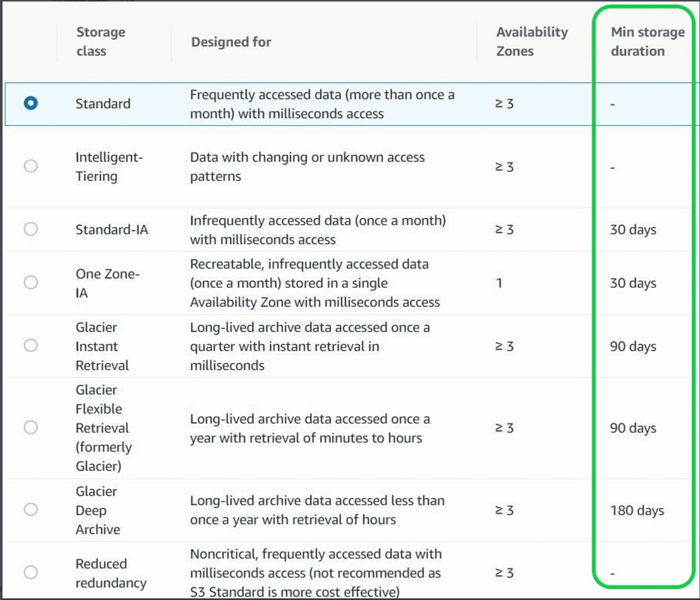The image size is (700, 600).
Task: Click the Min storage duration header
Action: pyautogui.click(x=648, y=42)
